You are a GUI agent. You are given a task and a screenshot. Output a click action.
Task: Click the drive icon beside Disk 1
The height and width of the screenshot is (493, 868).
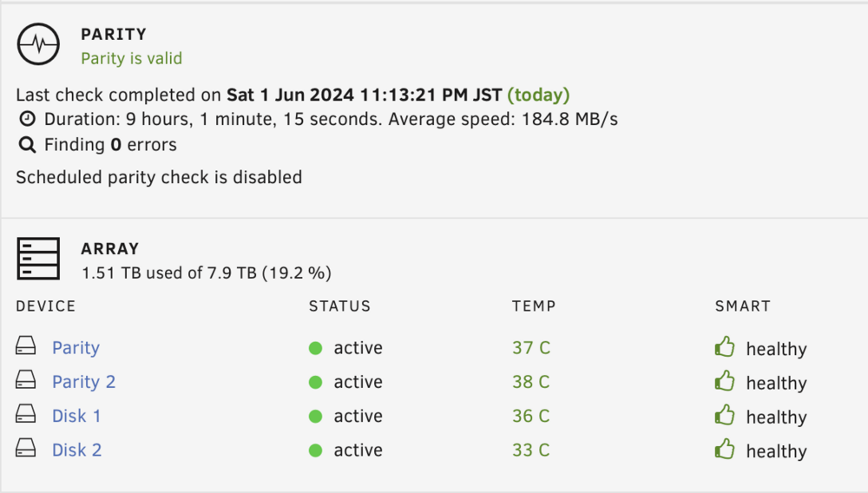[26, 414]
